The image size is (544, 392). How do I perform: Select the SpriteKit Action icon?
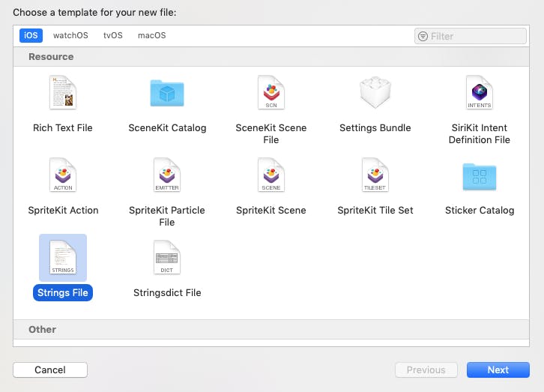pos(63,175)
